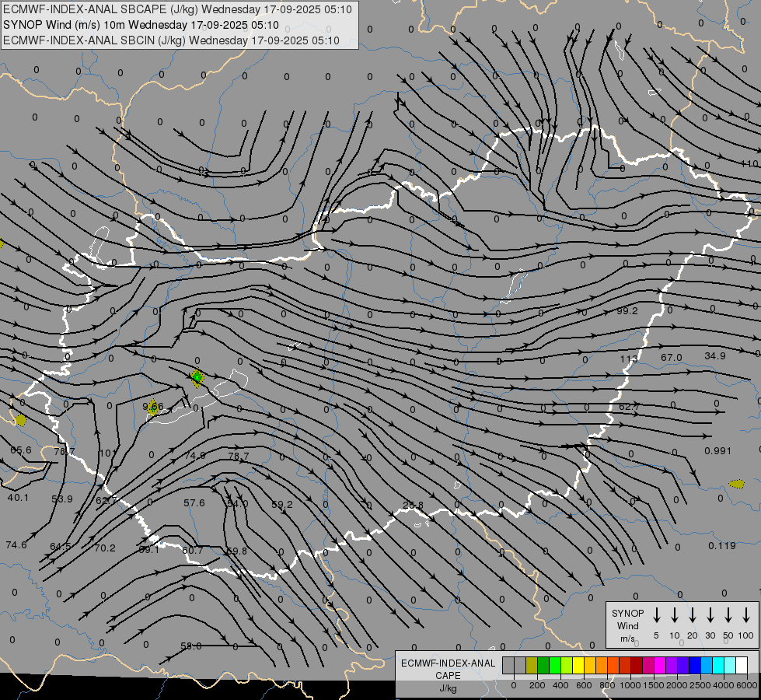Pick the white swatch ending the CAPE color bar
761x700 pixels.
(x=742, y=666)
